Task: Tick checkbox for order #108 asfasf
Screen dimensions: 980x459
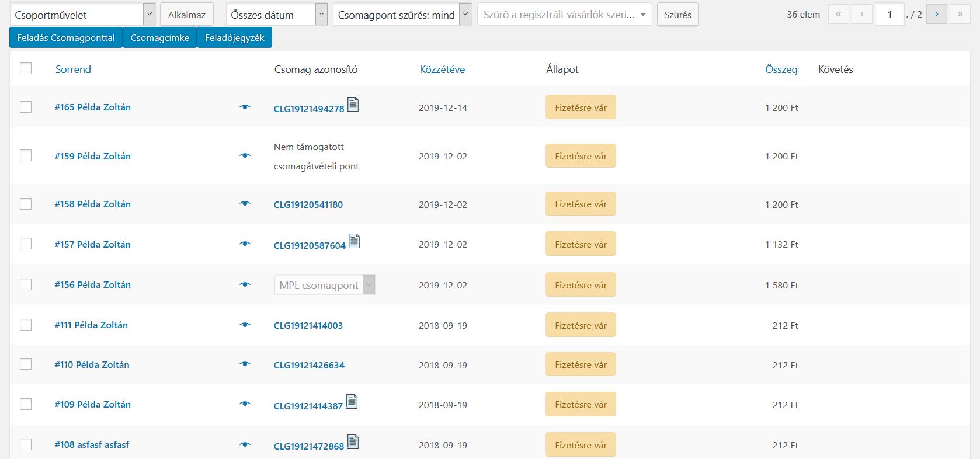Action: 26,444
